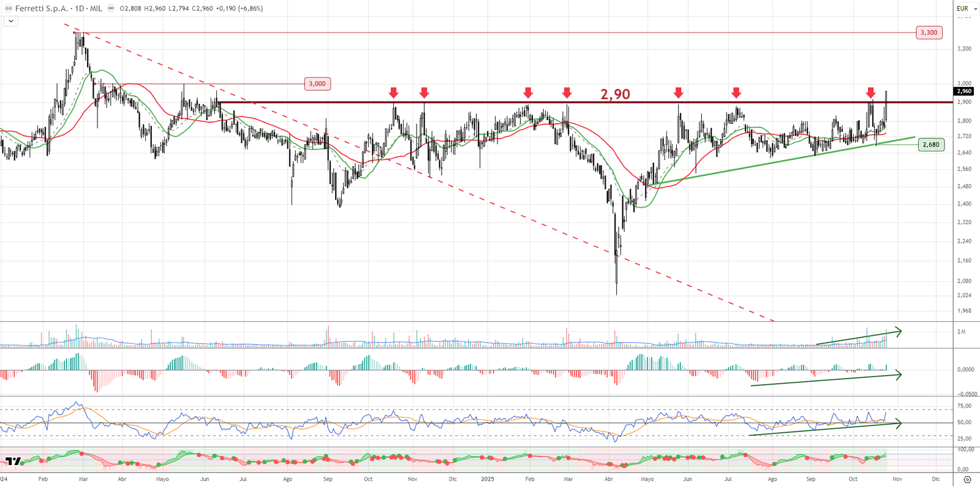Select the 3,000 price label
980x486 pixels.
coord(317,84)
